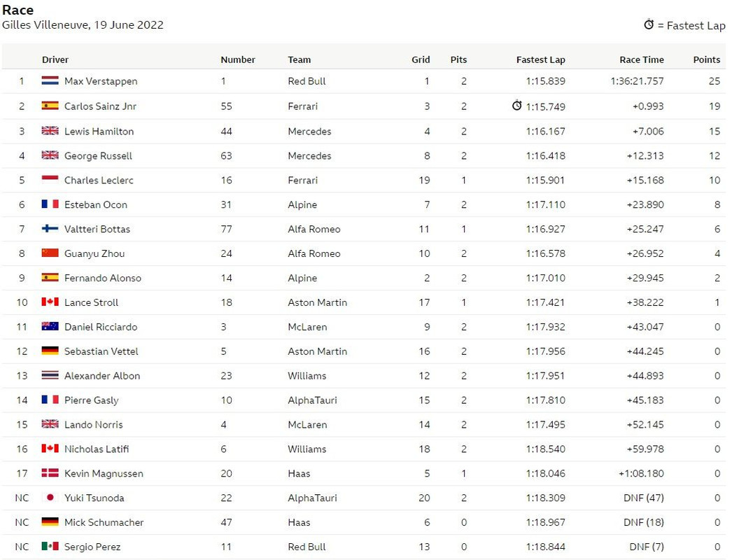Click the Finland flag beside Valtteri Bottas
This screenshot has height=560, width=732.
[x=50, y=229]
